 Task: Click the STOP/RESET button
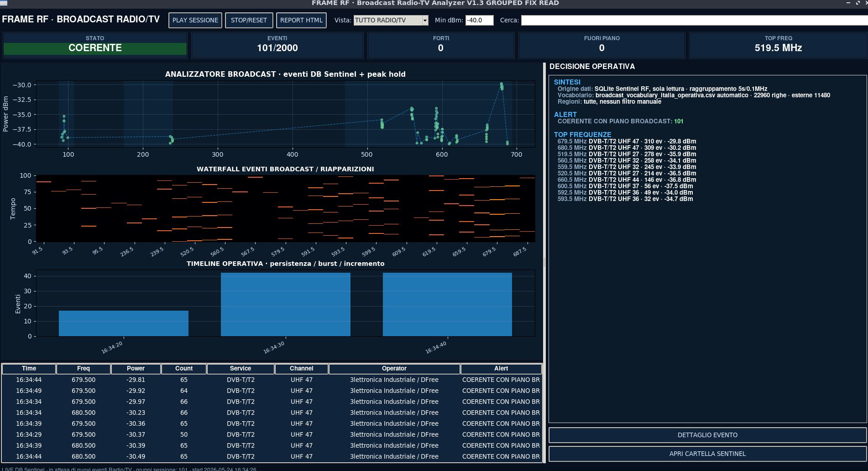pyautogui.click(x=249, y=20)
